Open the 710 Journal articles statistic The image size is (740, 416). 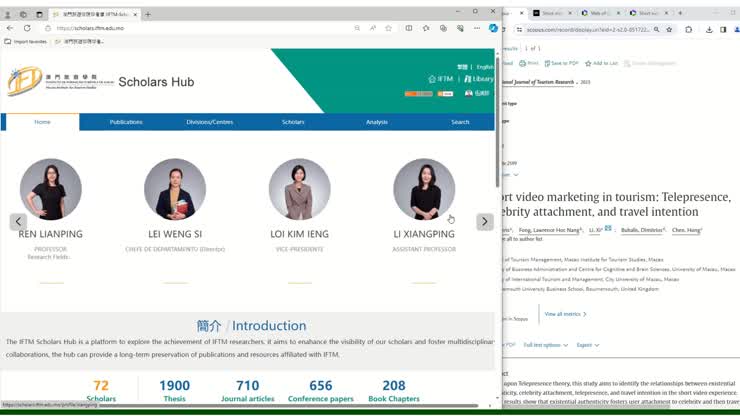point(248,391)
